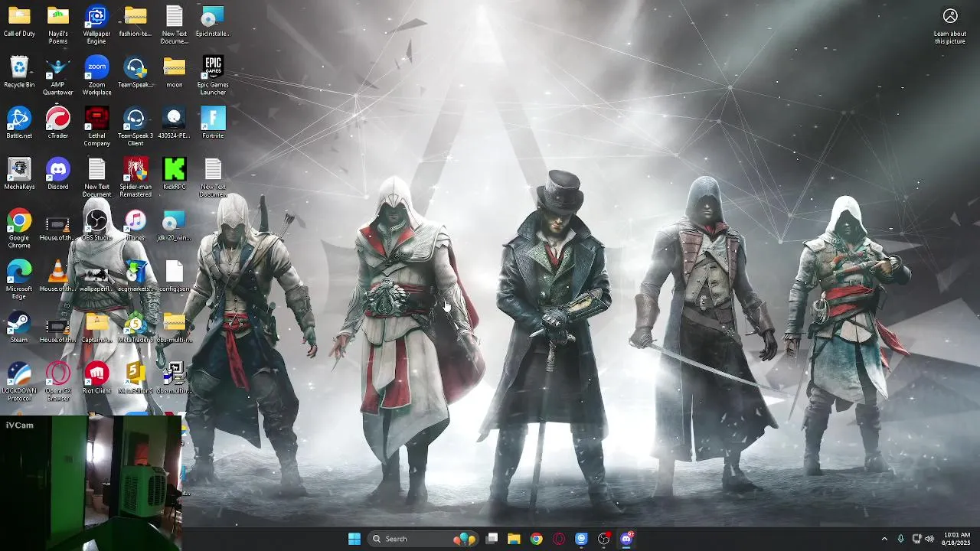Open the Nayël's Poems folder

pos(58,25)
